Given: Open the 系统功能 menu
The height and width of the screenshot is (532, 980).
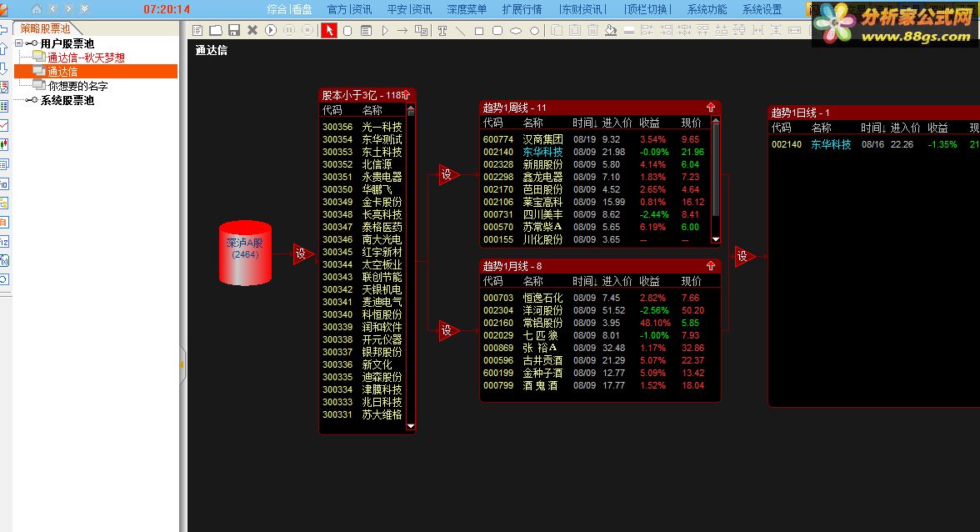Looking at the screenshot, I should coord(707,9).
